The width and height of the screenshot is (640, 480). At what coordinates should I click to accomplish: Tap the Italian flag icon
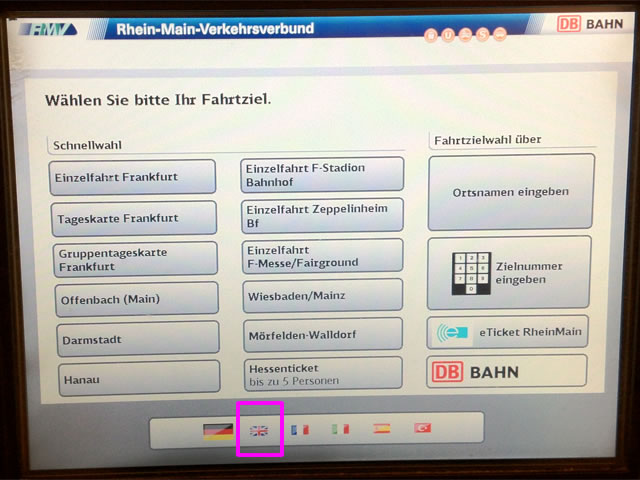[341, 429]
